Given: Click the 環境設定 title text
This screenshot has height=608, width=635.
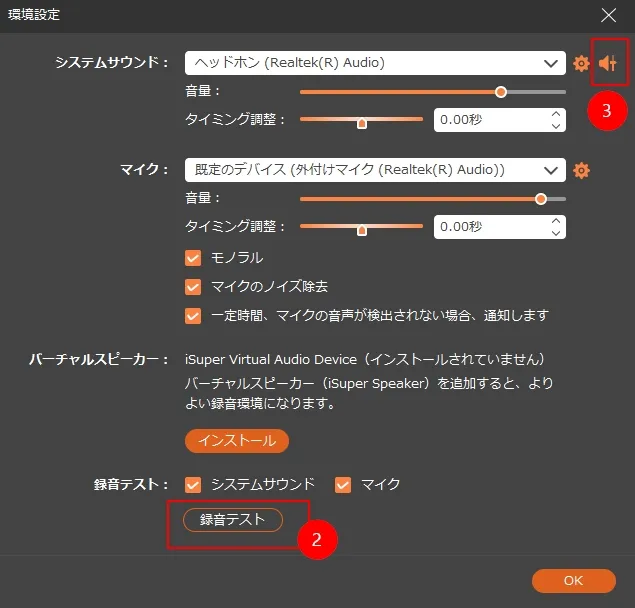Looking at the screenshot, I should (34, 15).
